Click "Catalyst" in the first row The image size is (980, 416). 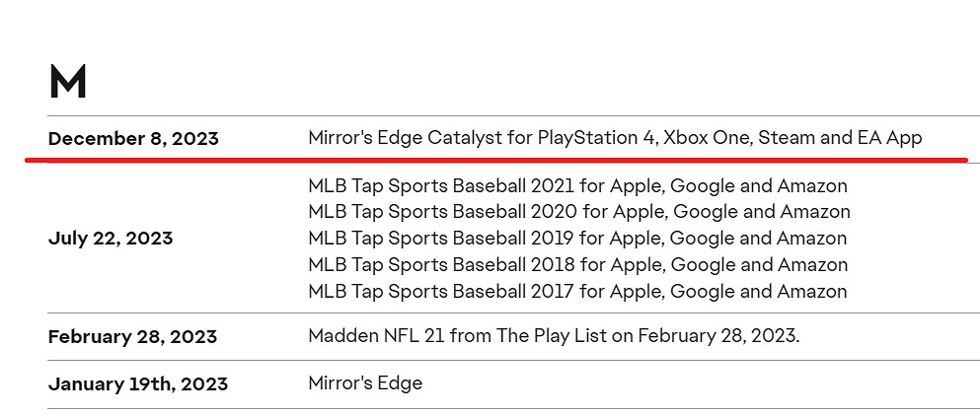[464, 138]
